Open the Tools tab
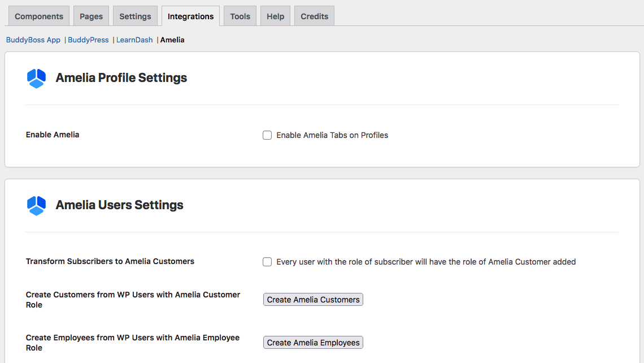The image size is (644, 363). point(240,16)
